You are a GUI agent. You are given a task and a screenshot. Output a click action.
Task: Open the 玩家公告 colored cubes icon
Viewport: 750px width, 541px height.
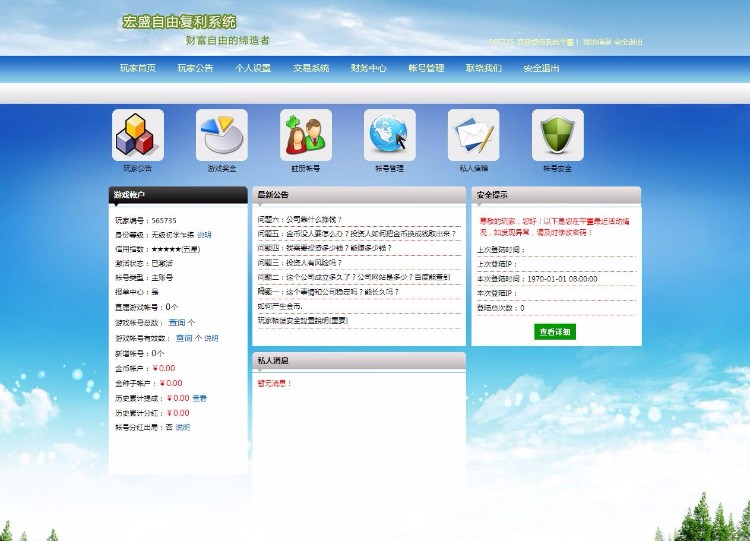(x=138, y=135)
